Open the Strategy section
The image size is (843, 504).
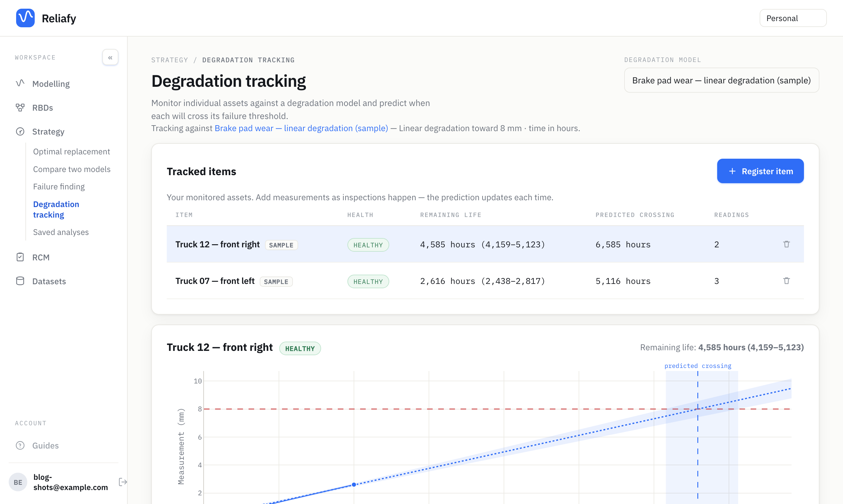[48, 131]
